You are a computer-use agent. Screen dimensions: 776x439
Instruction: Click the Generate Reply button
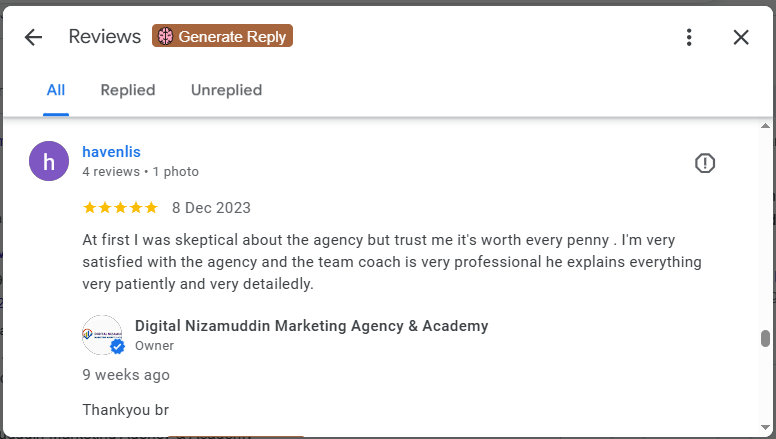tap(222, 36)
